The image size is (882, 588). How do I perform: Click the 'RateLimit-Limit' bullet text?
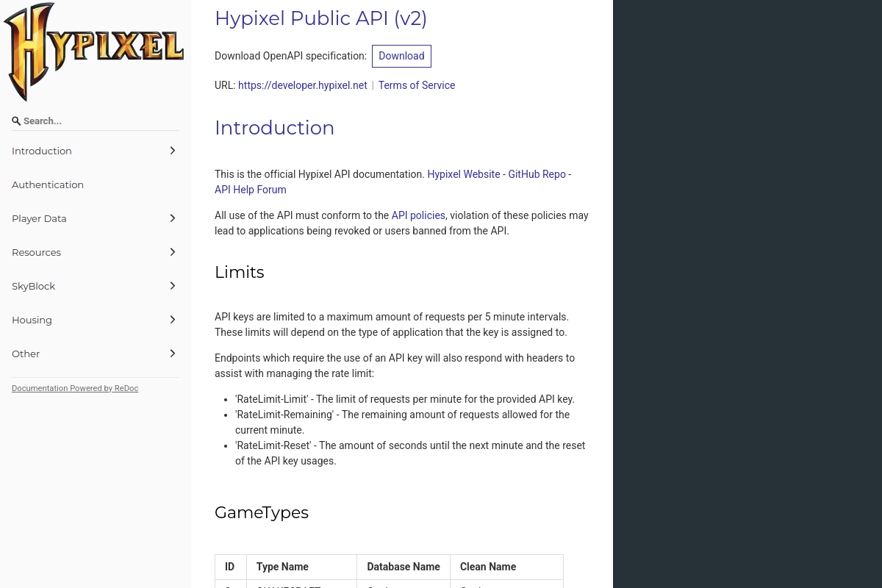[x=405, y=399]
